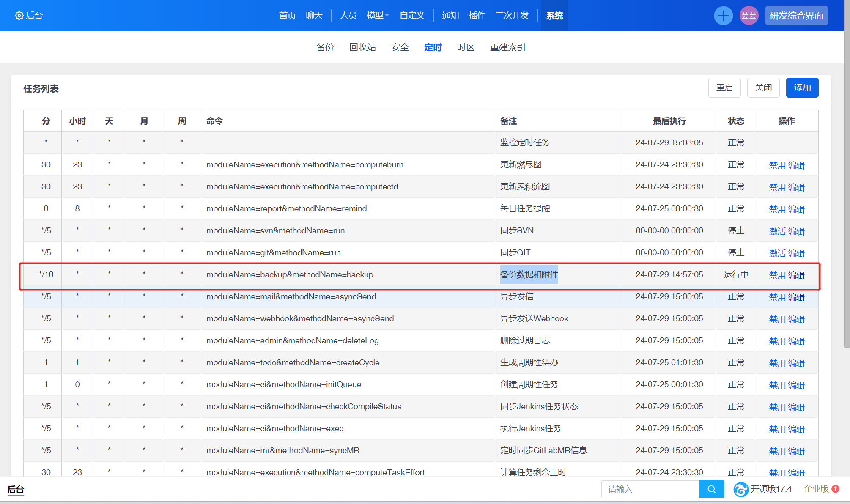This screenshot has height=504, width=850.
Task: Click the search magnifier button
Action: [712, 489]
